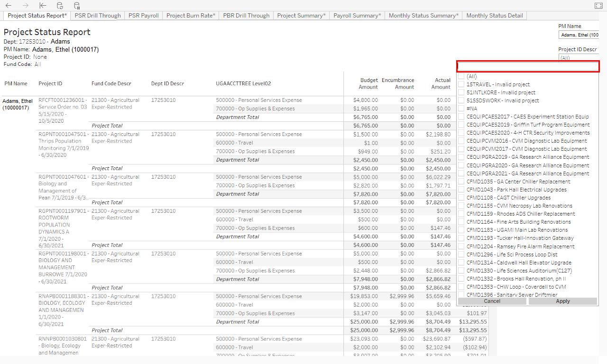
Task: Click the PM Name column header
Action: (x=16, y=83)
